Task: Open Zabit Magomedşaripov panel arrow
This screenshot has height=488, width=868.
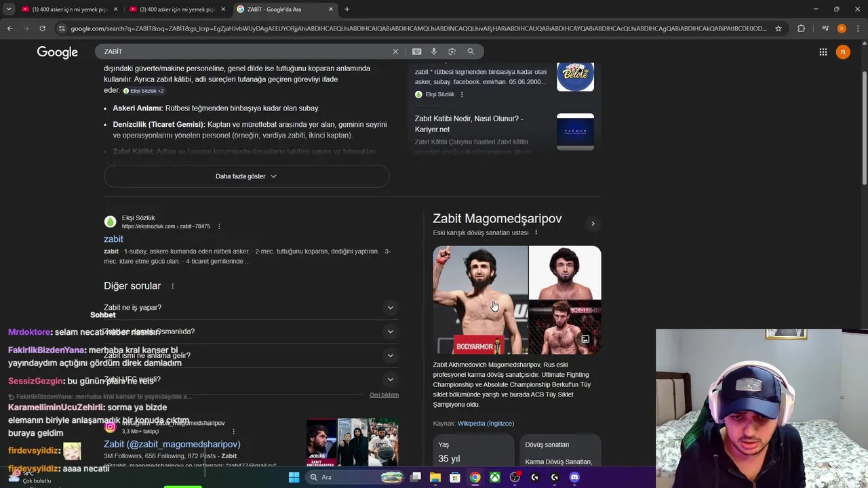Action: click(x=593, y=224)
